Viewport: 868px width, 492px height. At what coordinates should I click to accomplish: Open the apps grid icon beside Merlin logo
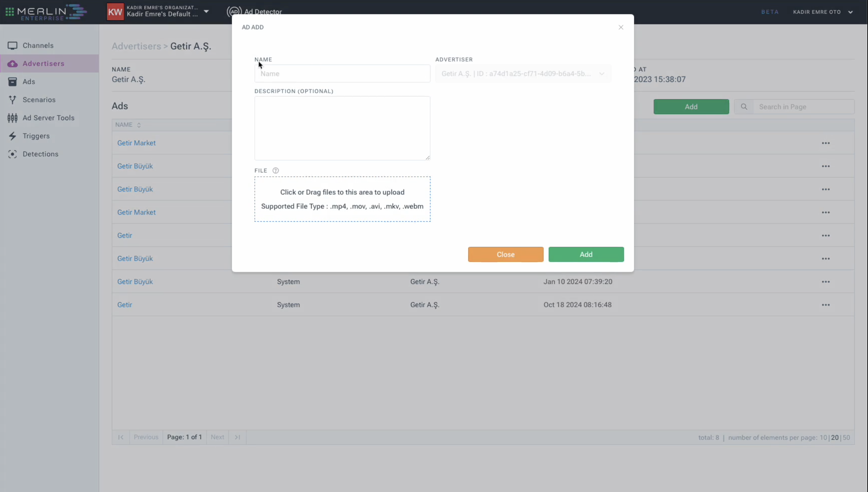9,12
